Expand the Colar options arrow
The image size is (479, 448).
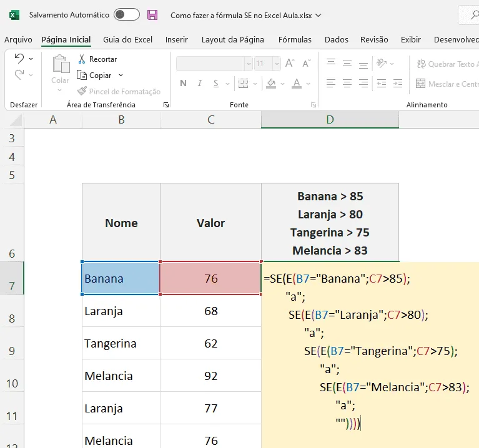(59, 90)
